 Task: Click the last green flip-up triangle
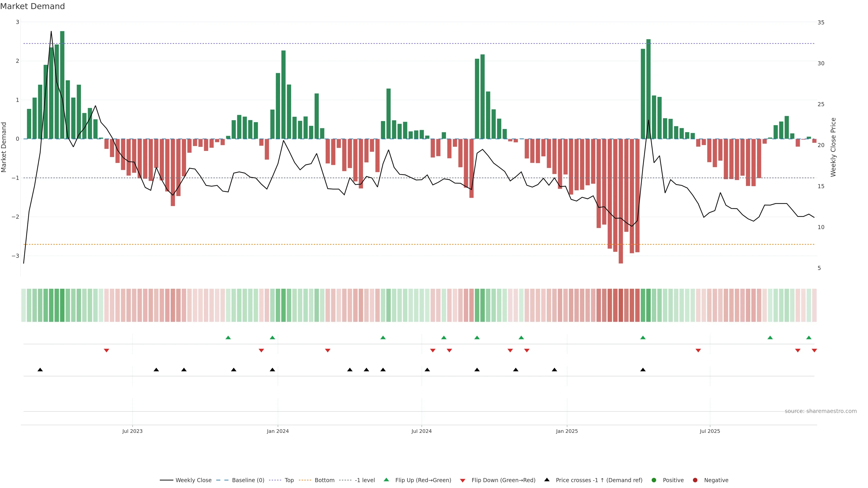pos(809,338)
